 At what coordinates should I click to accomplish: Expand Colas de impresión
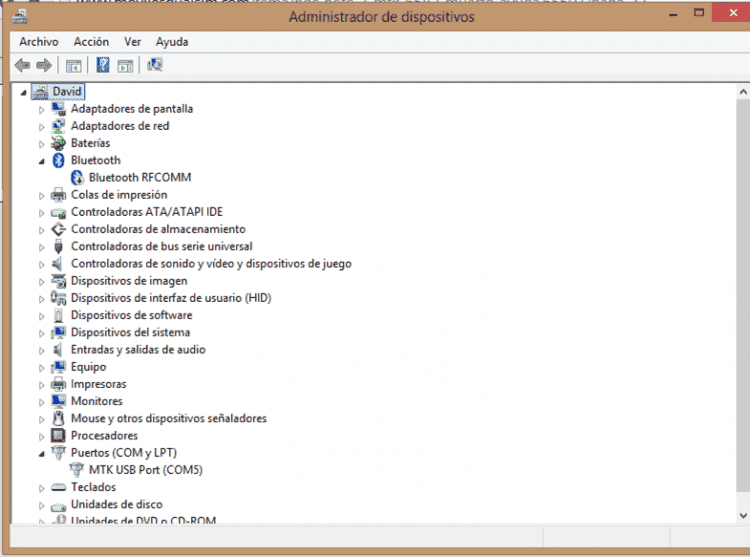[x=42, y=196]
